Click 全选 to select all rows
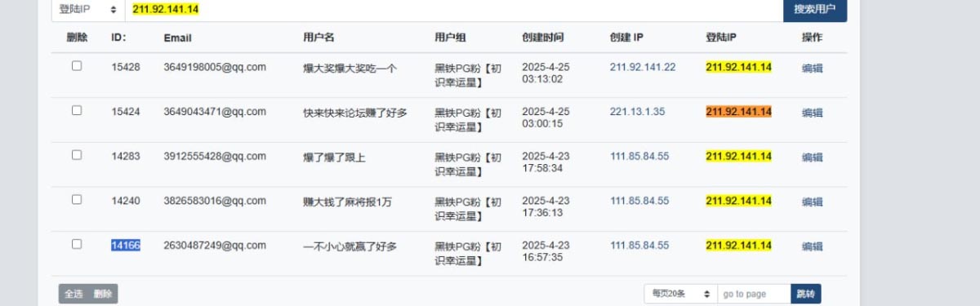 tap(73, 294)
